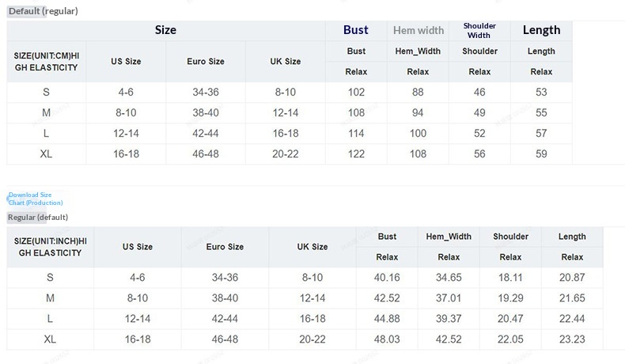Switch to the "Regular (default)" tab
This screenshot has height=364, width=625.
click(x=38, y=217)
